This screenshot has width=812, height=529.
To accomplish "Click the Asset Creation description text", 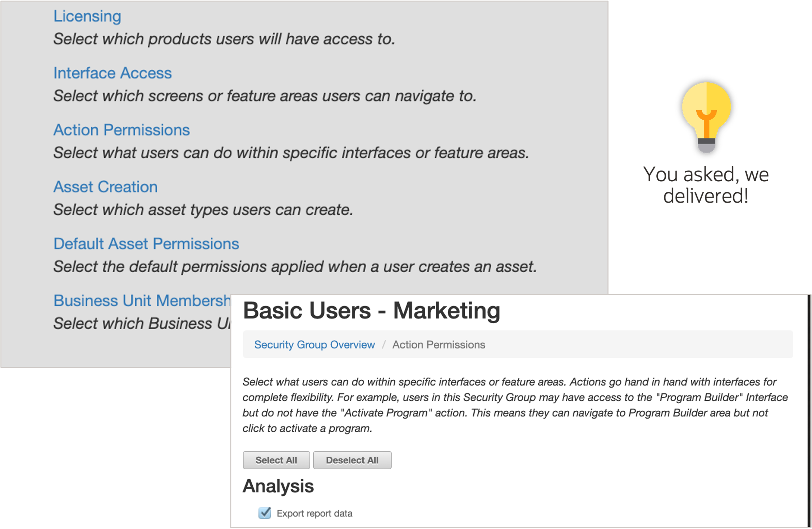I will [x=203, y=209].
